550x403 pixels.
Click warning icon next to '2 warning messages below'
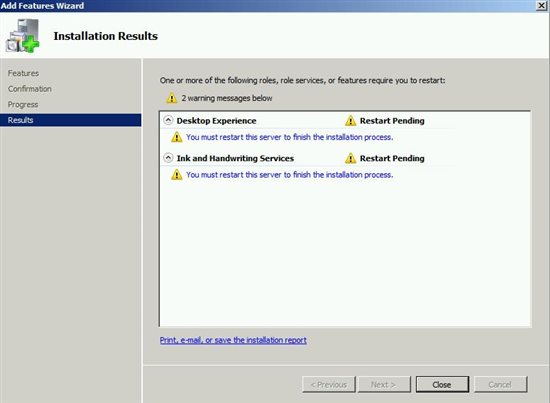pos(172,98)
